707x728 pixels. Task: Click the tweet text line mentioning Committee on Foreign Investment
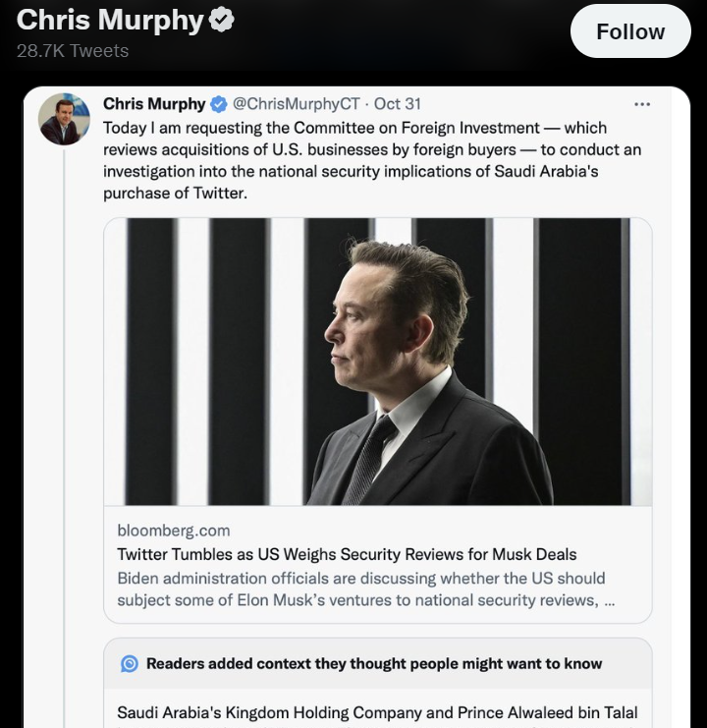pyautogui.click(x=354, y=128)
